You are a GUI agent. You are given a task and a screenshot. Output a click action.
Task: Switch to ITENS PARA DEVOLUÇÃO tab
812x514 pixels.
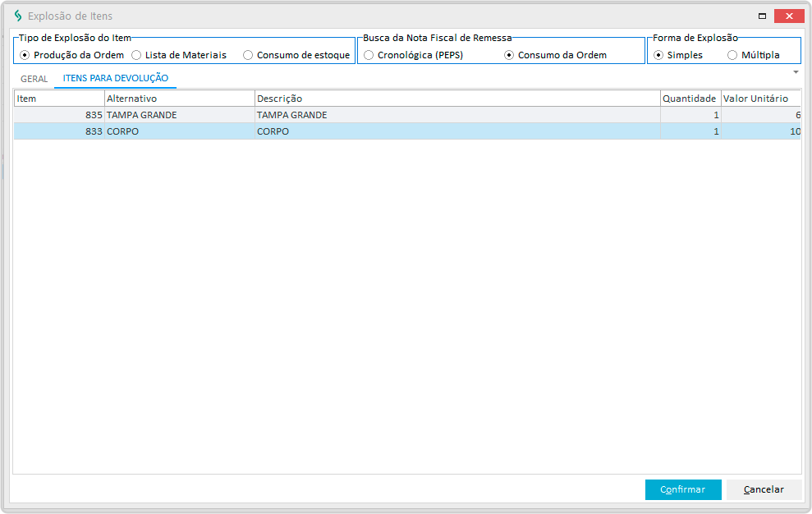(116, 78)
